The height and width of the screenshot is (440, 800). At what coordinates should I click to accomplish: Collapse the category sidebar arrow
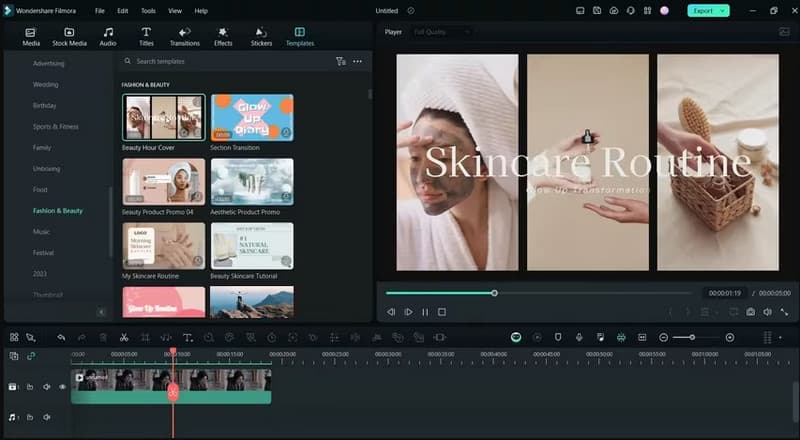click(x=101, y=312)
